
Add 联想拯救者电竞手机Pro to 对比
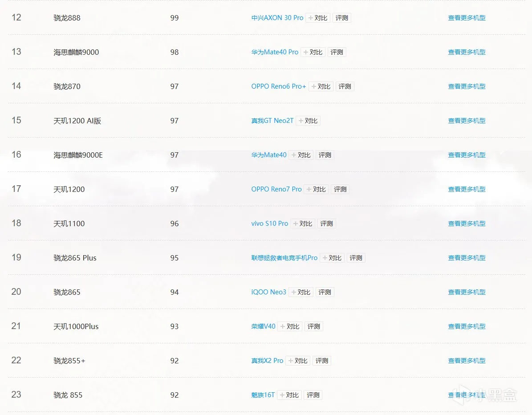[332, 258]
